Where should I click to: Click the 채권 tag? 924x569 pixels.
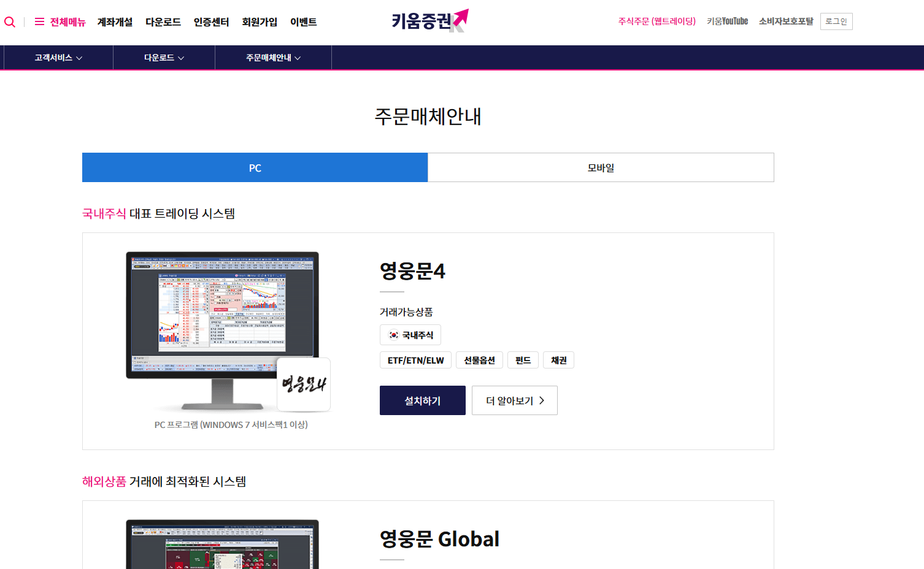point(558,360)
